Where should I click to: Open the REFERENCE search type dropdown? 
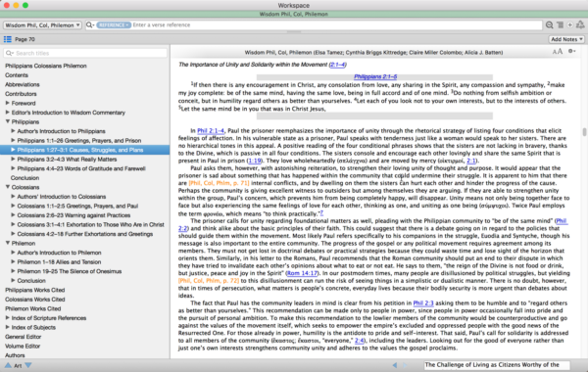click(x=114, y=25)
